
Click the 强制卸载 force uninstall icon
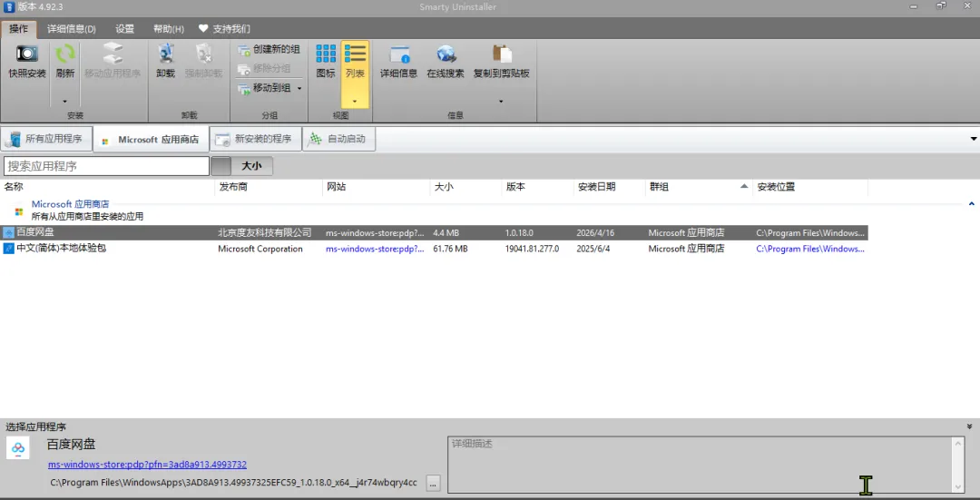tap(203, 54)
